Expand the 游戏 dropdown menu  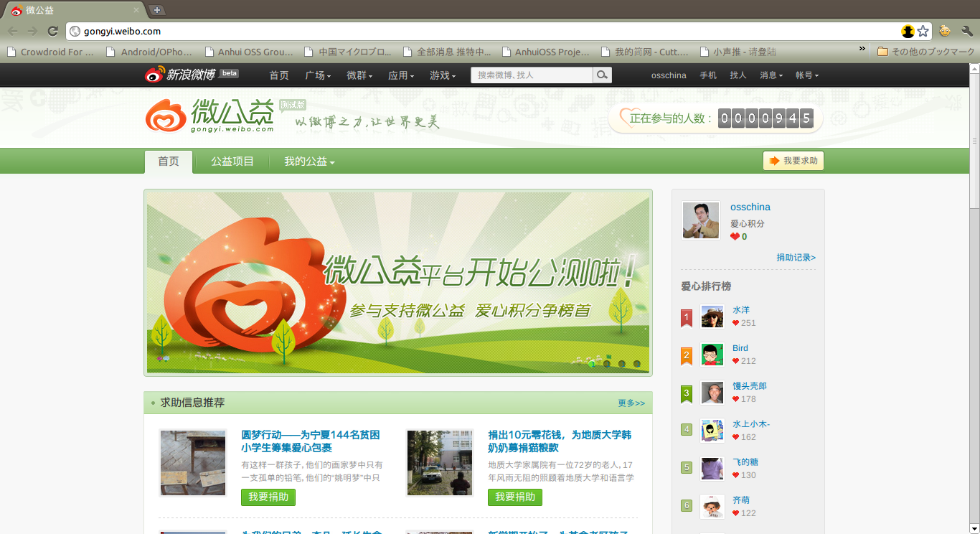443,75
